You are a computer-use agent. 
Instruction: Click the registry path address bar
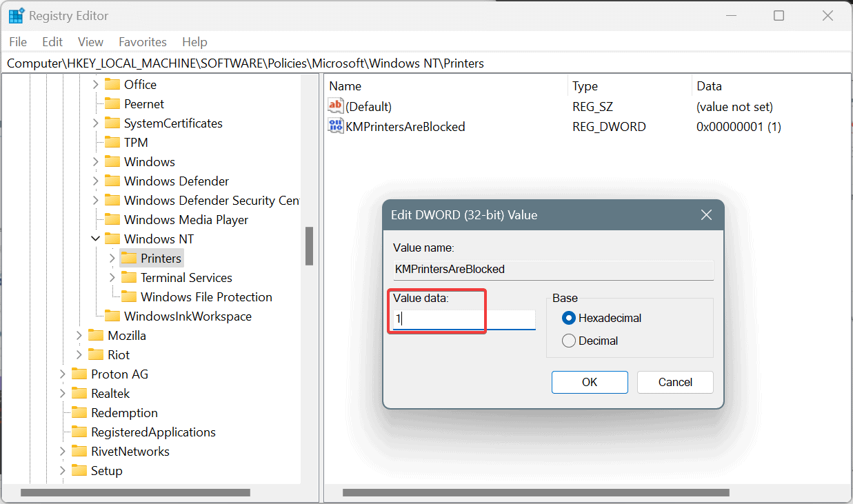pyautogui.click(x=426, y=63)
